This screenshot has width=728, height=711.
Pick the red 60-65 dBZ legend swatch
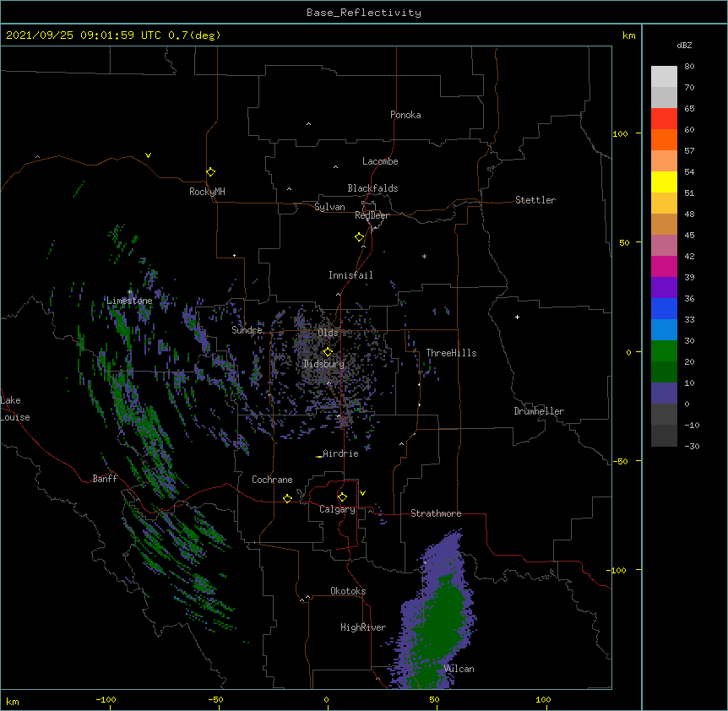coord(664,119)
